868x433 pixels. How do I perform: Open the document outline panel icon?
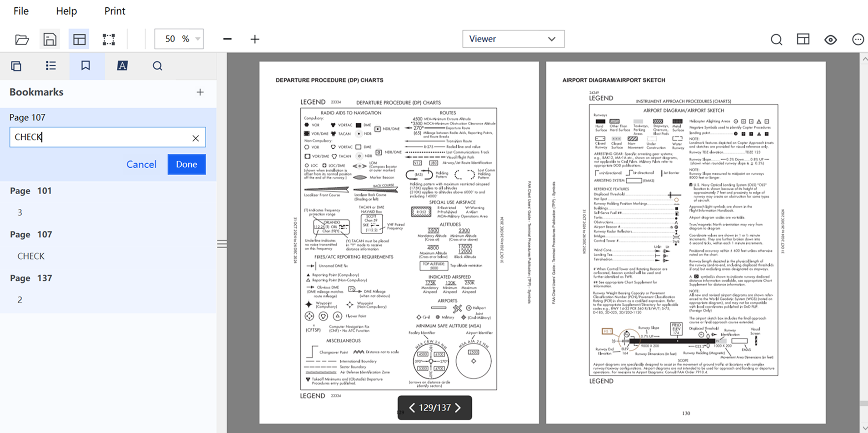point(50,66)
